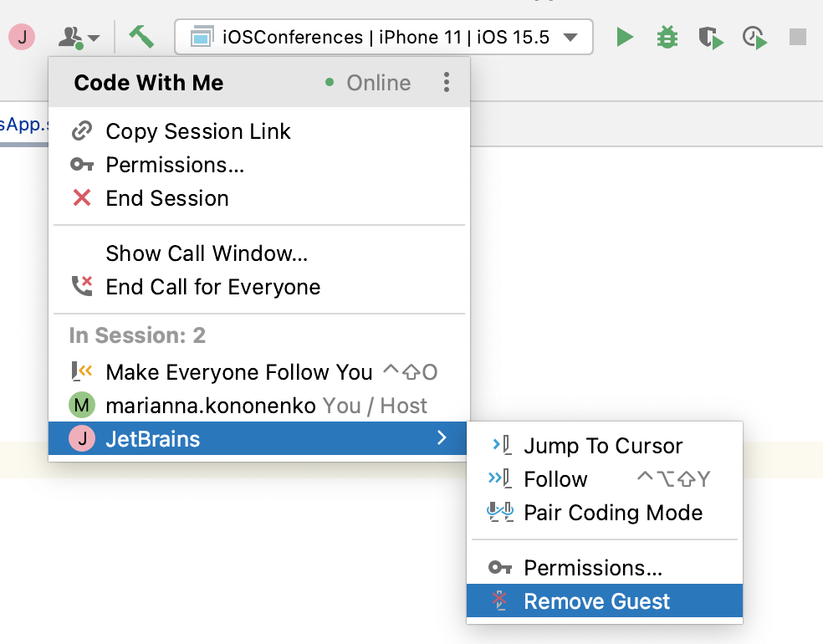Select End Call for Everyone

[x=212, y=287]
